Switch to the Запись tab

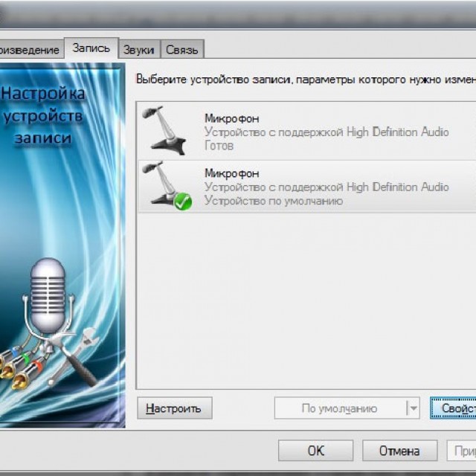tap(91, 48)
